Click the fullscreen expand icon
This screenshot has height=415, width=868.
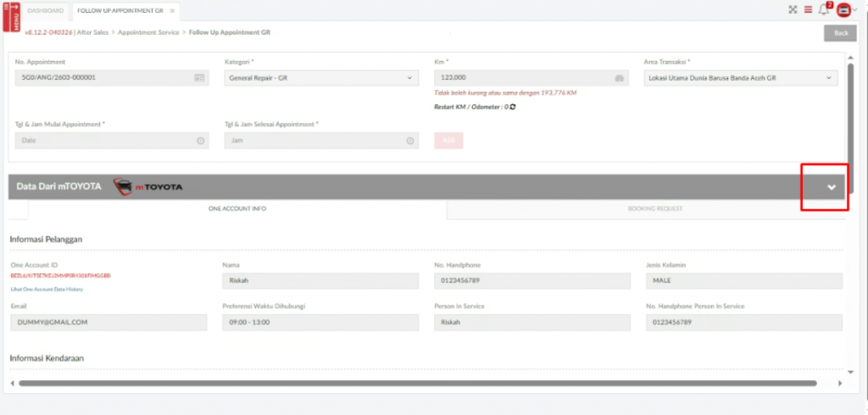[x=793, y=10]
